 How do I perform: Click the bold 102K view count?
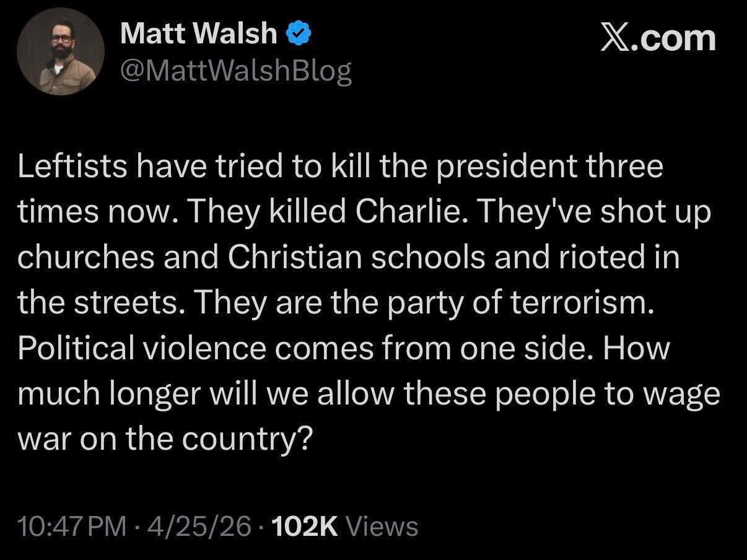point(305,527)
